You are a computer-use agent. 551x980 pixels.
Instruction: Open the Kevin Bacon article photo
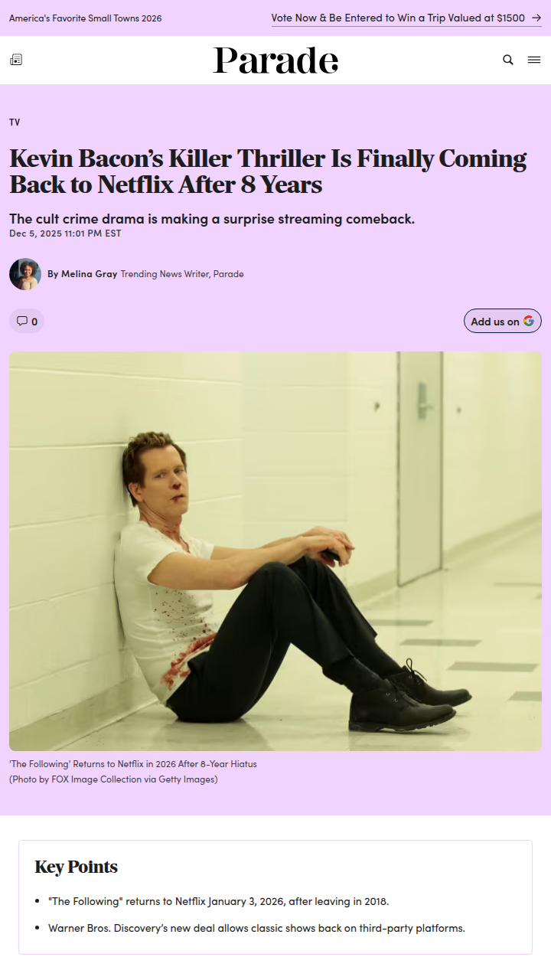(275, 551)
